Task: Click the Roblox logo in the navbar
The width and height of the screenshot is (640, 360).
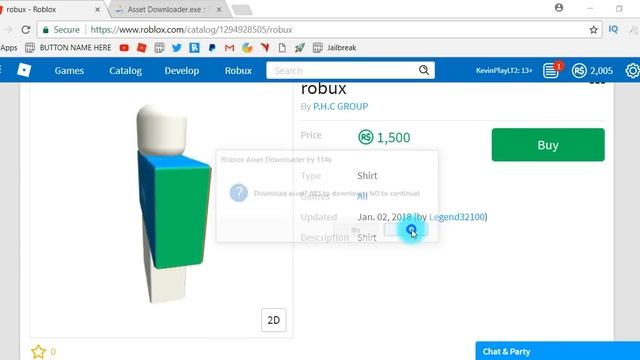Action: pos(24,70)
